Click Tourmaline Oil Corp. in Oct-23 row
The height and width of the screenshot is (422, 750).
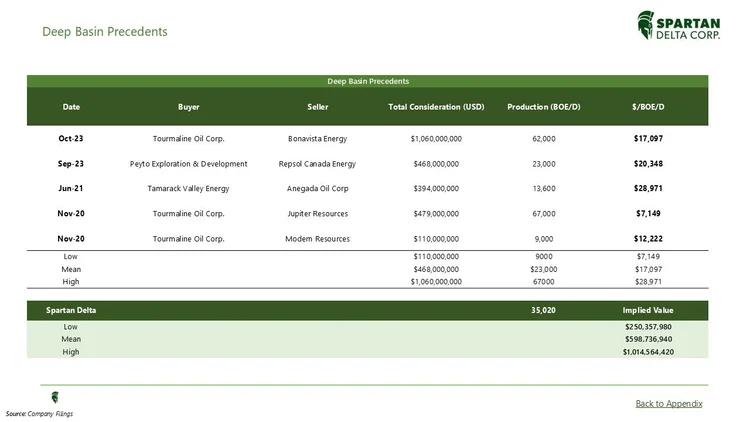click(188, 139)
